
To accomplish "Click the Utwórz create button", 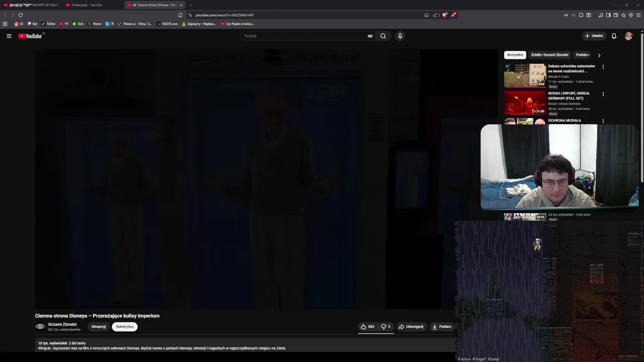I will [x=594, y=36].
